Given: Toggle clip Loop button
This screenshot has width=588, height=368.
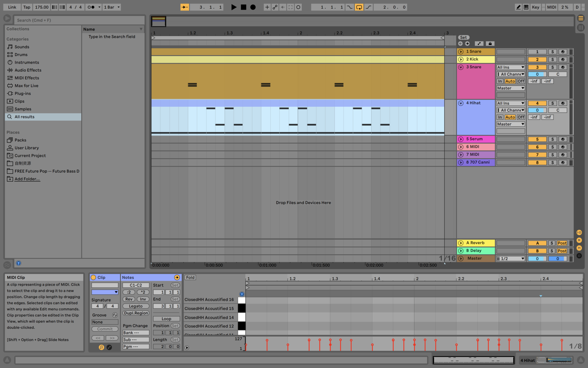Looking at the screenshot, I should [x=166, y=319].
